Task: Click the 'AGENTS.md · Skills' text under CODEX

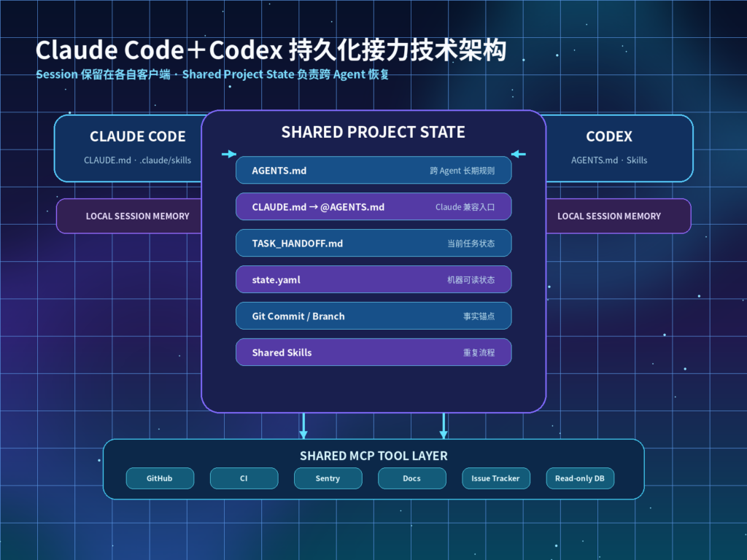Action: coord(609,160)
